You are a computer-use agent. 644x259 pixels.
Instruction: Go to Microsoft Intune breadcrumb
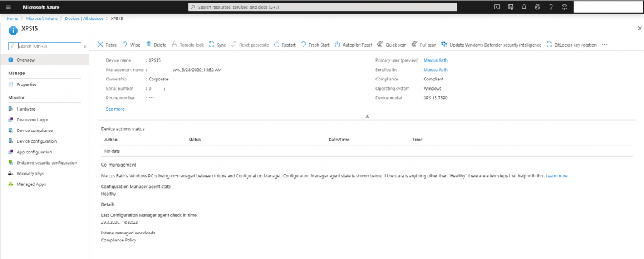pos(42,18)
